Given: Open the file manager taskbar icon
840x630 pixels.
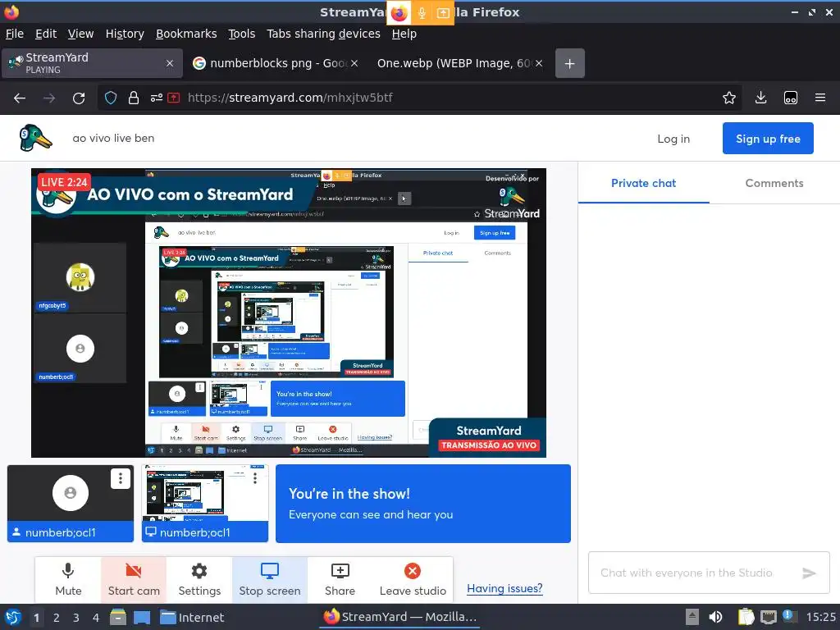Looking at the screenshot, I should click(118, 618).
